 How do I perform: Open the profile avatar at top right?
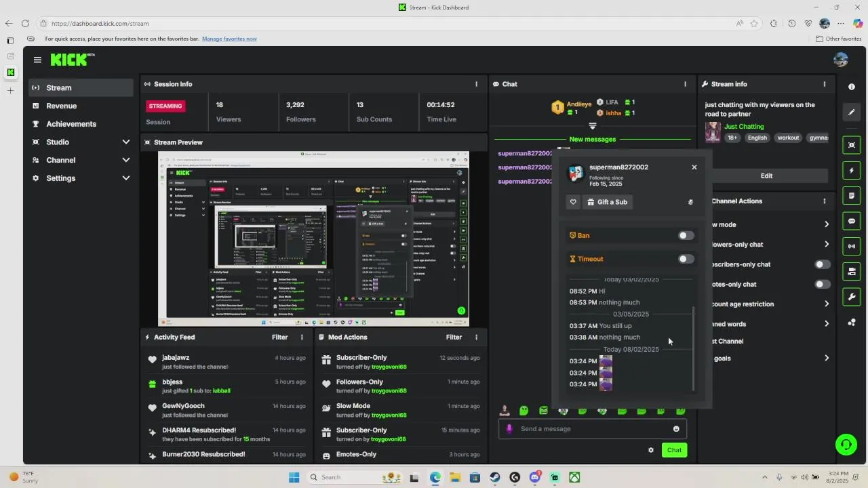(x=841, y=60)
